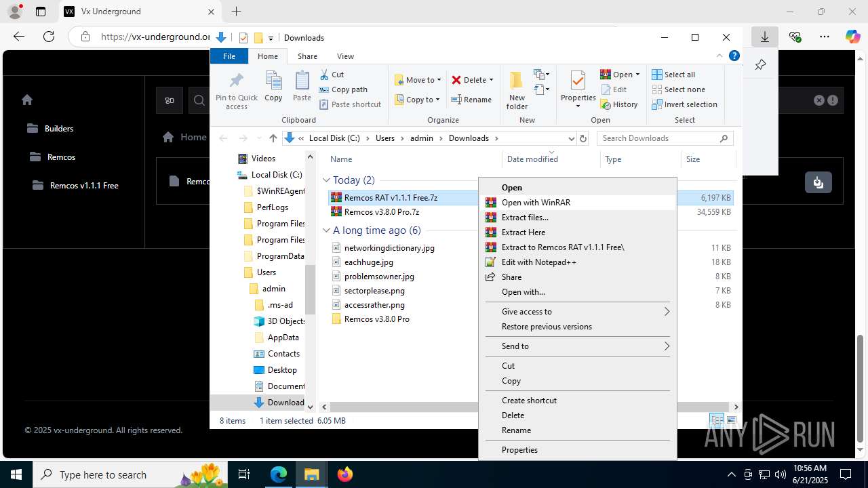The width and height of the screenshot is (868, 488).
Task: Click Cut in Clipboard group
Action: coord(332,75)
